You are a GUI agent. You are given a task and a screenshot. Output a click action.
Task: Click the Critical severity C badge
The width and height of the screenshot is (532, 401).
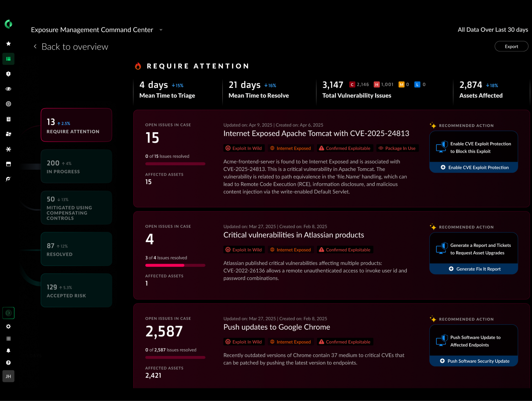pyautogui.click(x=352, y=84)
